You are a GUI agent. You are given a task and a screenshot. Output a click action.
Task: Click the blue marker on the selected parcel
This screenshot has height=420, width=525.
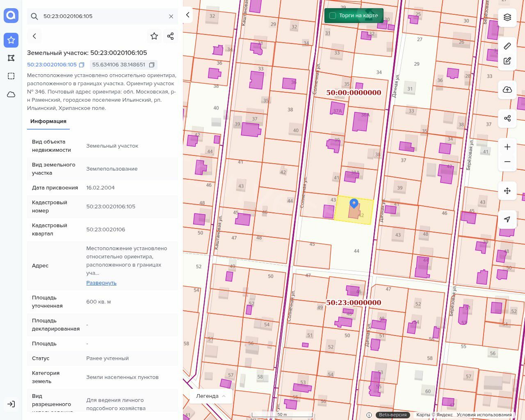point(354,203)
